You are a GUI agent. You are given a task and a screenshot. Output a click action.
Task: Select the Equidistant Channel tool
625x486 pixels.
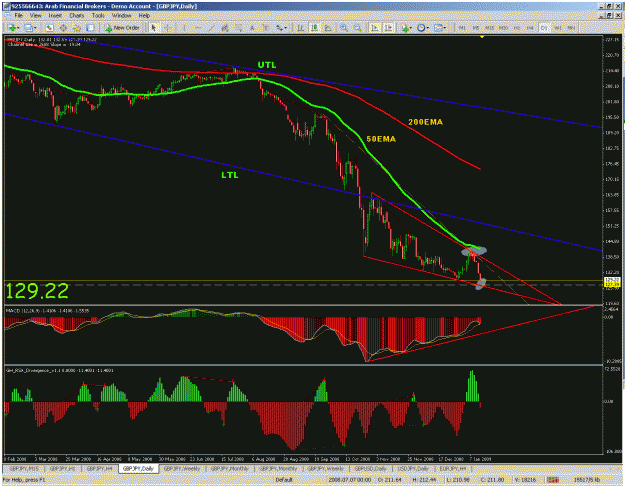(x=225, y=28)
